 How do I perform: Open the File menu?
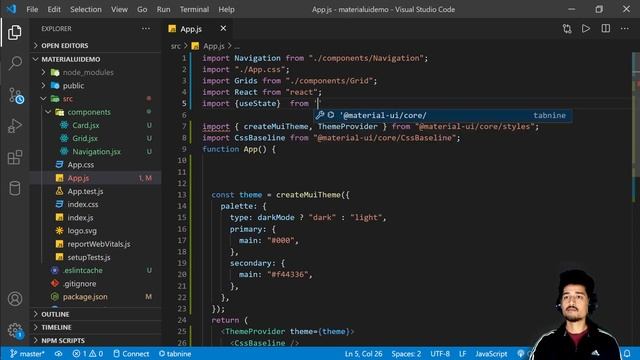coord(32,9)
